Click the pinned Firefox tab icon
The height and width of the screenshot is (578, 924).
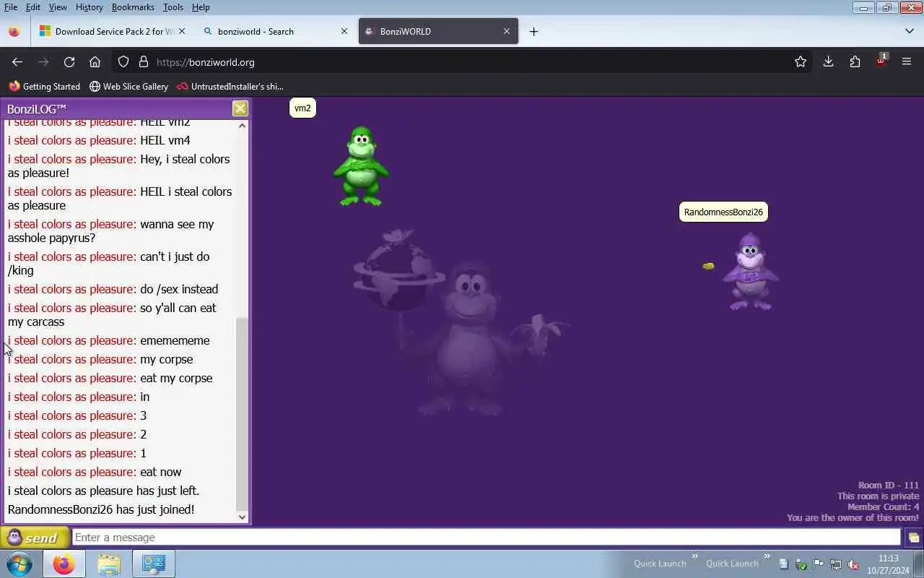(x=14, y=31)
